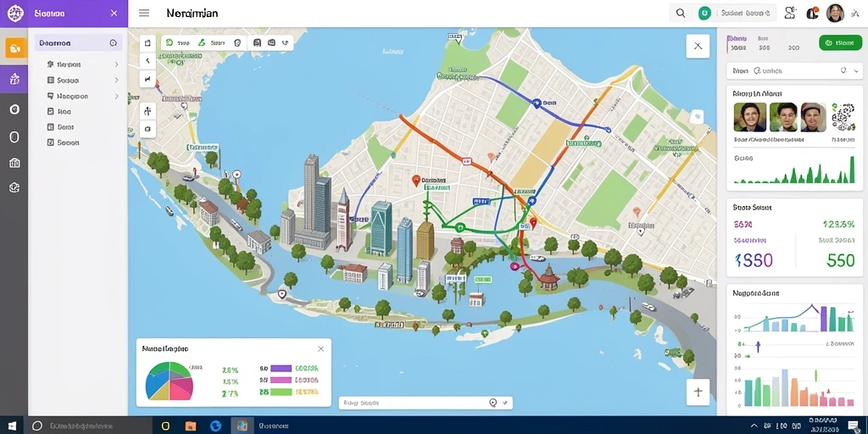The height and width of the screenshot is (434, 868).
Task: Select the purple-highlighted first stats tab
Action: tap(737, 43)
